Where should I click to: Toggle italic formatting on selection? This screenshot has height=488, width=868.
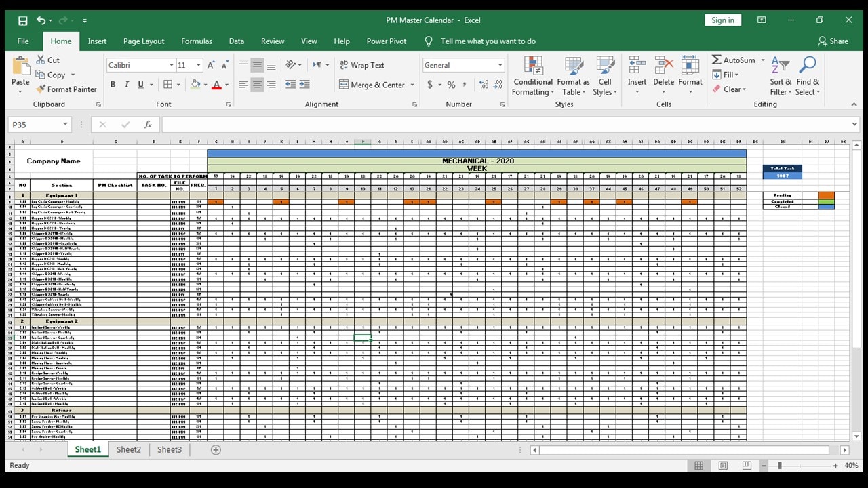[x=125, y=84]
